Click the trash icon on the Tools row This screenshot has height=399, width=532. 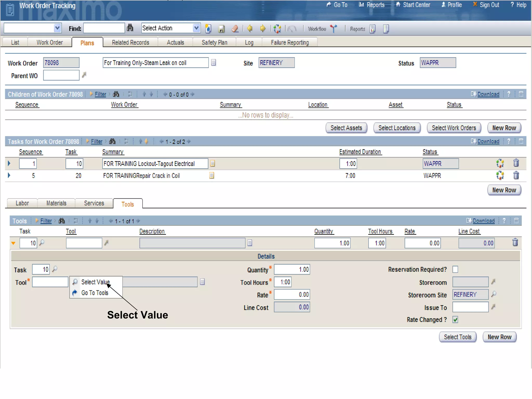[515, 243]
